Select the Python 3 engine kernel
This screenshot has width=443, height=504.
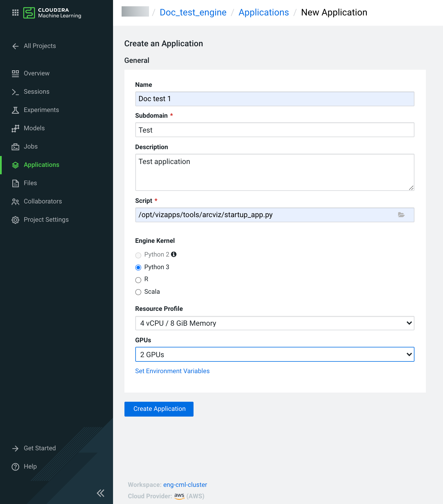138,267
